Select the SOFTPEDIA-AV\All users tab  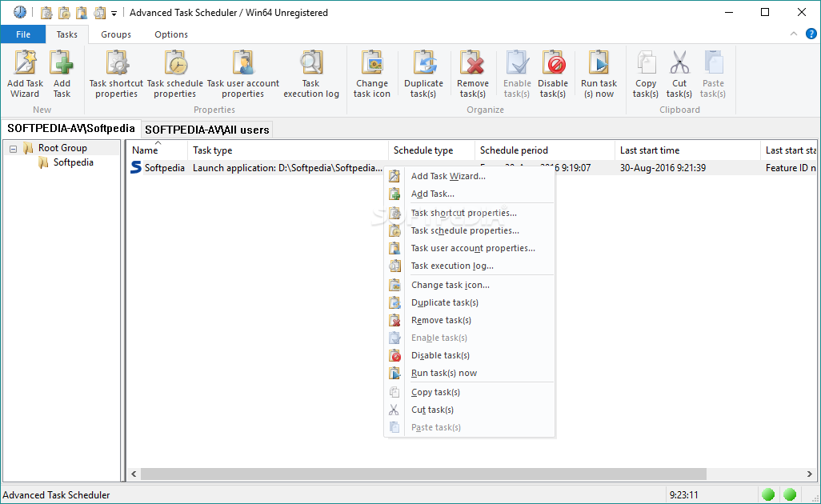(206, 130)
